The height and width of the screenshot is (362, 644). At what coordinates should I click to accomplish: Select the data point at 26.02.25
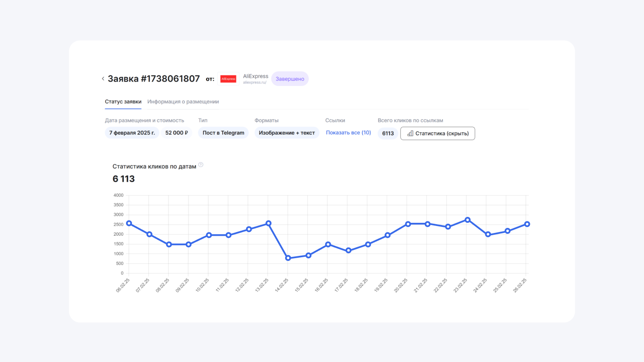527,224
